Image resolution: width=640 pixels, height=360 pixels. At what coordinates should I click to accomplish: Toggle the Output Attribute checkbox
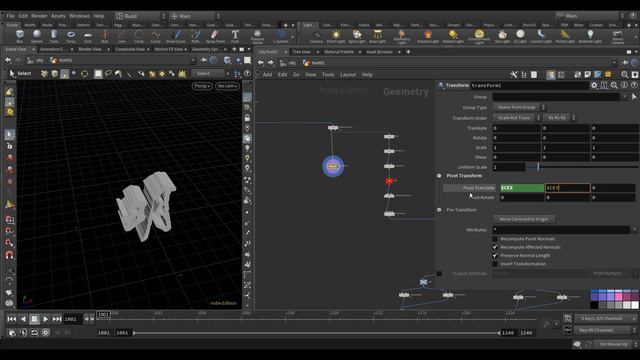click(x=439, y=273)
